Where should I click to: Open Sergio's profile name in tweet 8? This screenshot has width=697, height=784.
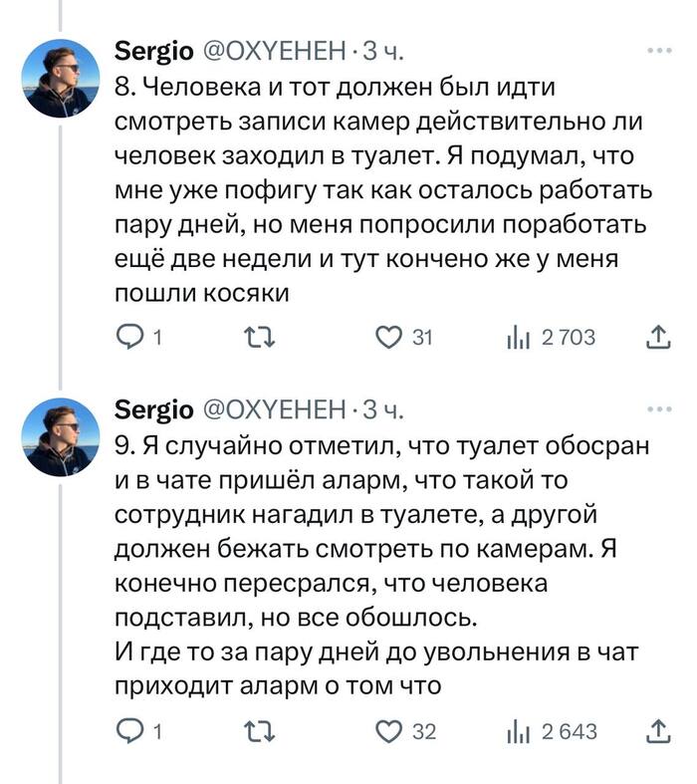(155, 50)
